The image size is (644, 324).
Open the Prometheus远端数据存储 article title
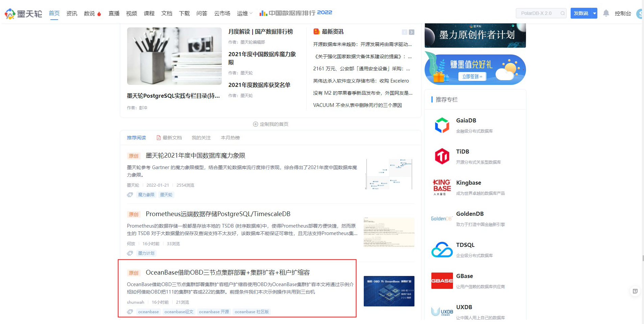(x=218, y=214)
